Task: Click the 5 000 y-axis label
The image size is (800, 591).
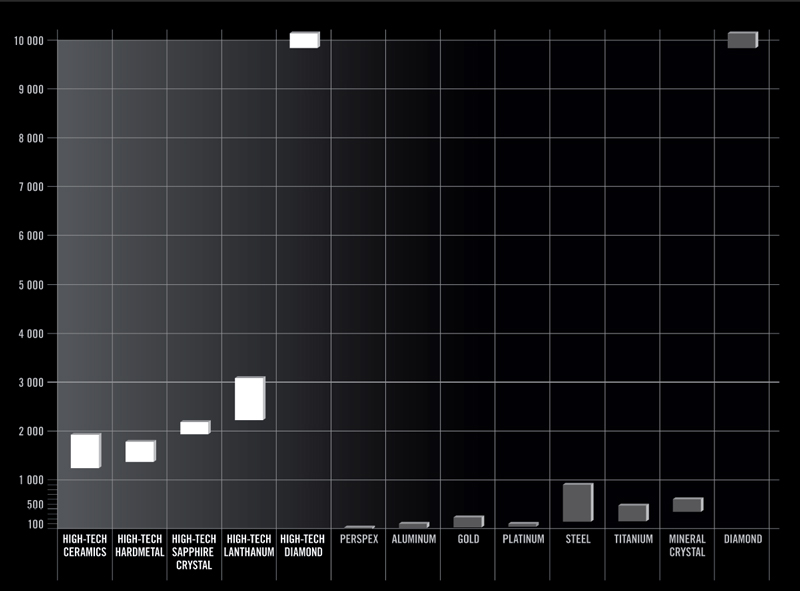Action: click(x=30, y=285)
